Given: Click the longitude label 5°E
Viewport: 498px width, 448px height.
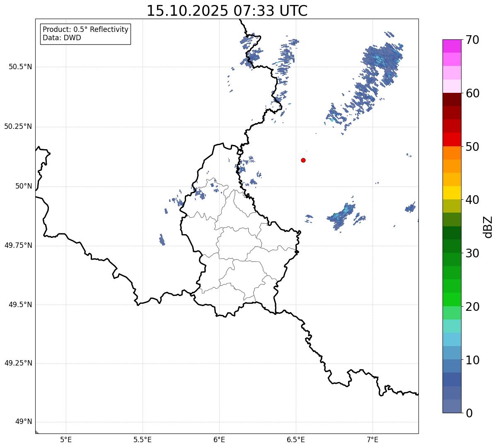Looking at the screenshot, I should (66, 439).
